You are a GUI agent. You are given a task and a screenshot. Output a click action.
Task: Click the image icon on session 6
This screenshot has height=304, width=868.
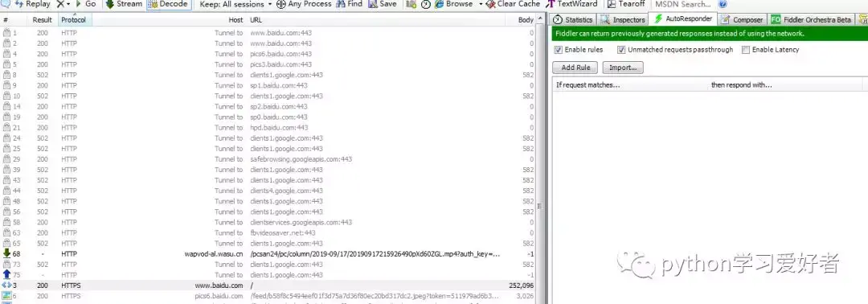click(x=6, y=296)
